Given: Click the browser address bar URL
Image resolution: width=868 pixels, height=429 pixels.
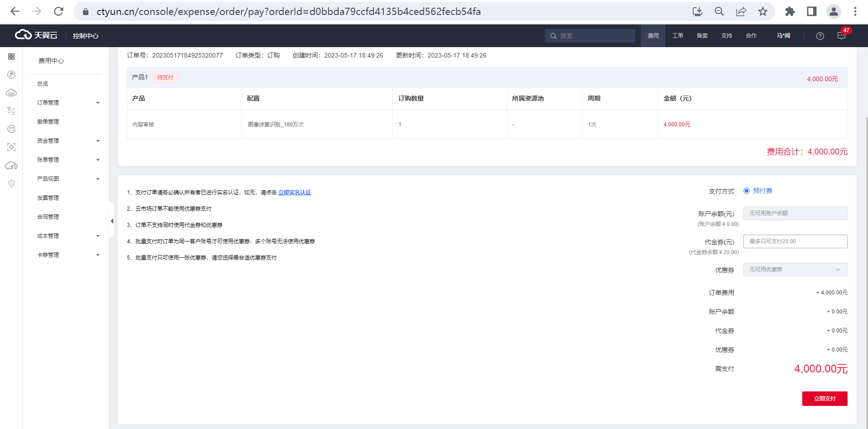Looking at the screenshot, I should pyautogui.click(x=288, y=11).
